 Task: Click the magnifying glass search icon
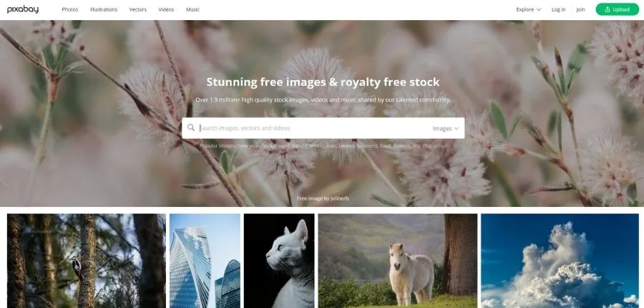[190, 128]
